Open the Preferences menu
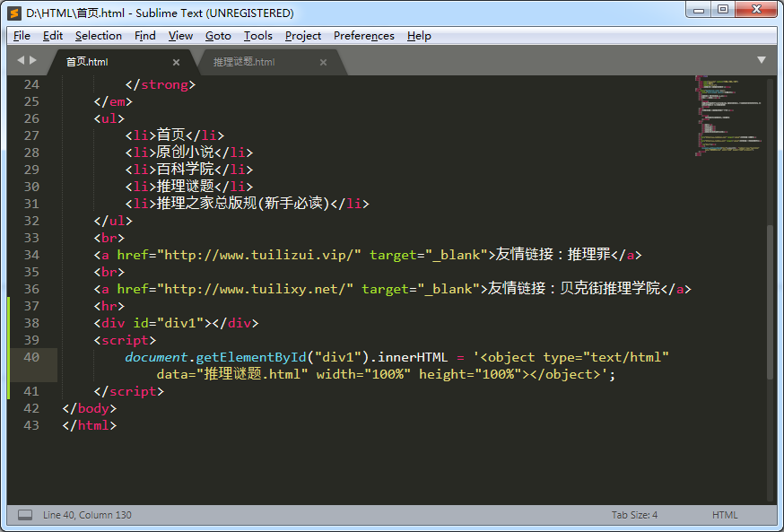The height and width of the screenshot is (532, 784). [364, 36]
